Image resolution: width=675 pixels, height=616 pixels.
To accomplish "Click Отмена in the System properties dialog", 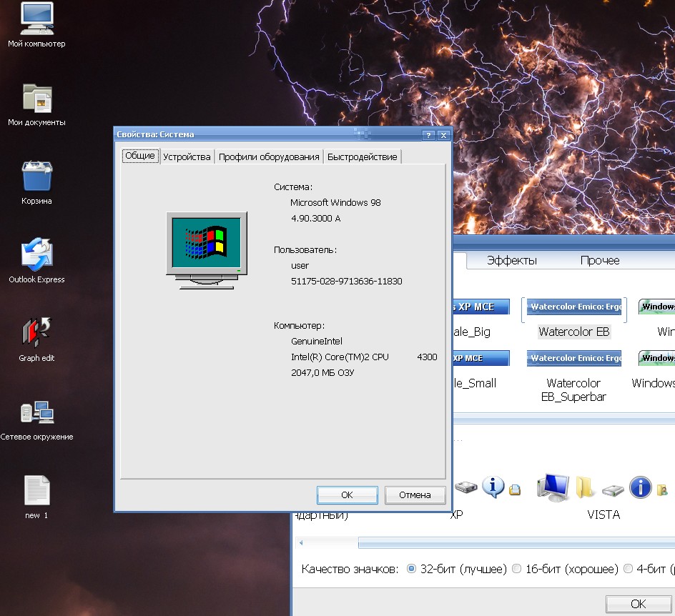I will click(415, 495).
